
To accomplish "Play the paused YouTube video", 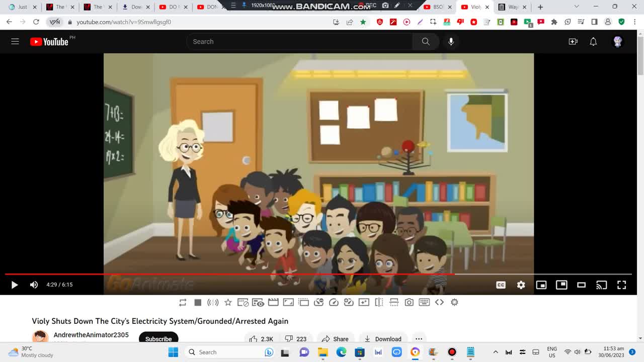I will (x=14, y=285).
